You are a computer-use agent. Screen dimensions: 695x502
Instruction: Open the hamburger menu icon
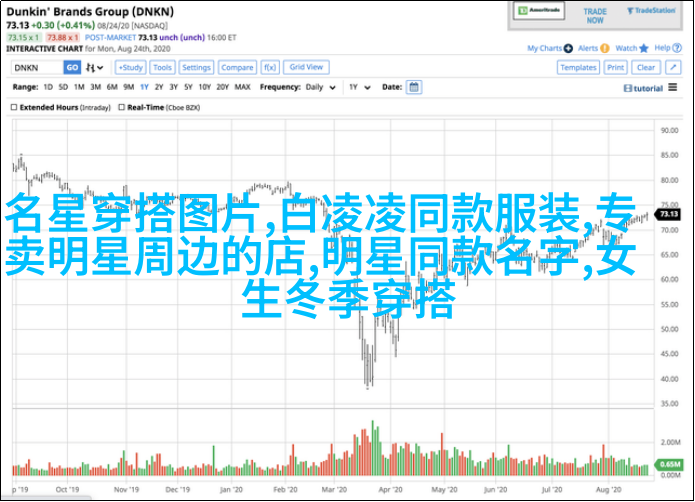click(673, 87)
